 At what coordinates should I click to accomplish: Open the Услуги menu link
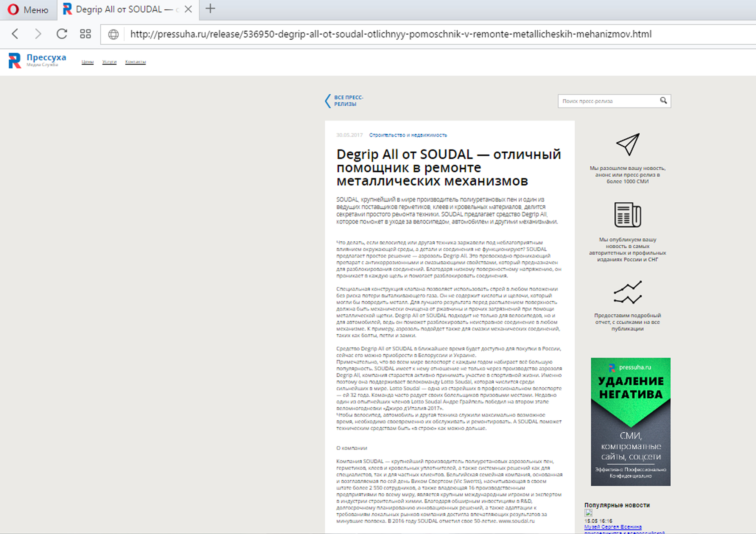109,62
